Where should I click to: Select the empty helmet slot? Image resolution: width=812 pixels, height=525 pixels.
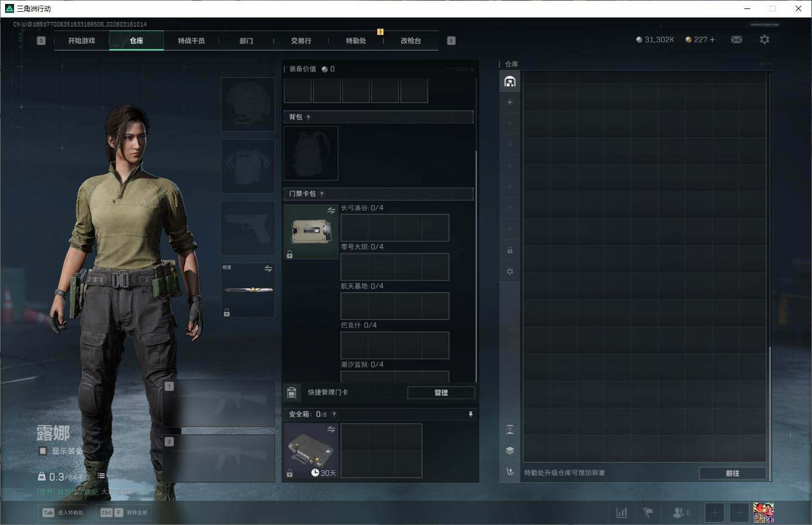pyautogui.click(x=248, y=104)
